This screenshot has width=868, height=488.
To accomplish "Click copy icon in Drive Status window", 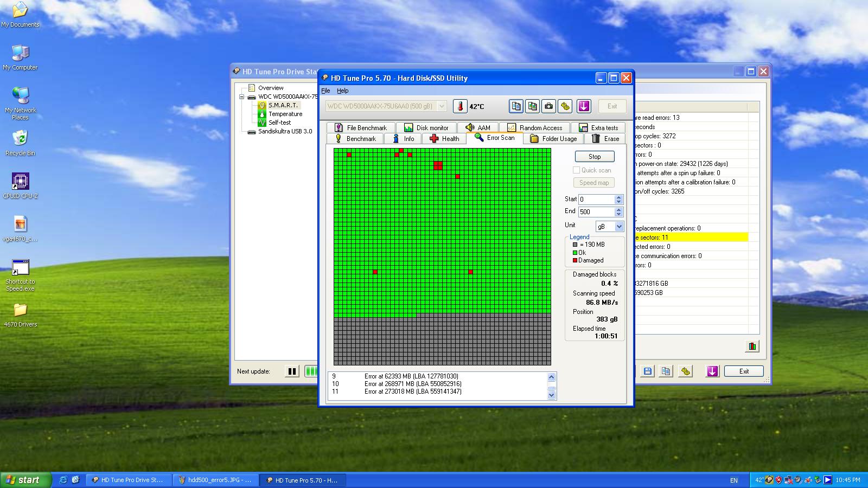I will 666,371.
